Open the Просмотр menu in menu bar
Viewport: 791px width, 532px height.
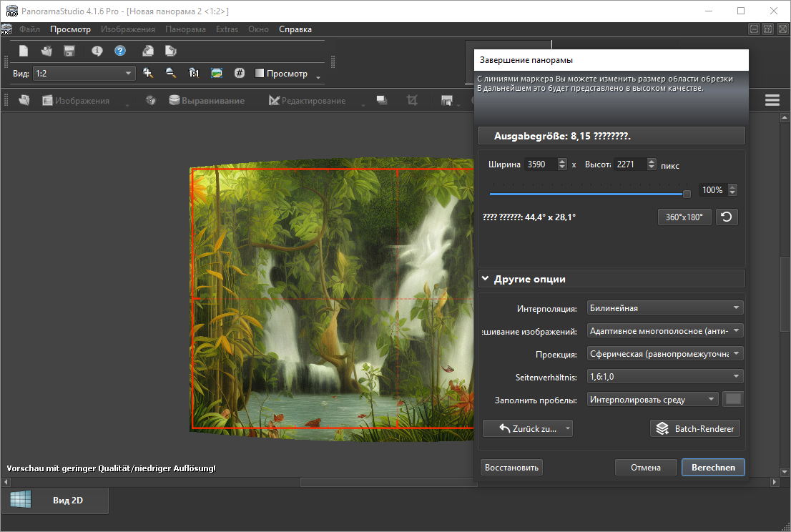pos(70,29)
